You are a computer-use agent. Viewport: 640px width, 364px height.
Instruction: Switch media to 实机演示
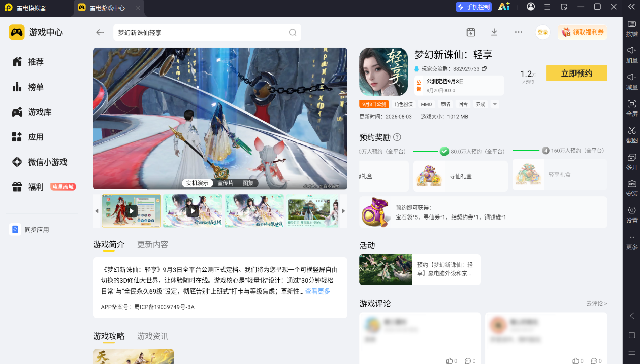pyautogui.click(x=198, y=183)
